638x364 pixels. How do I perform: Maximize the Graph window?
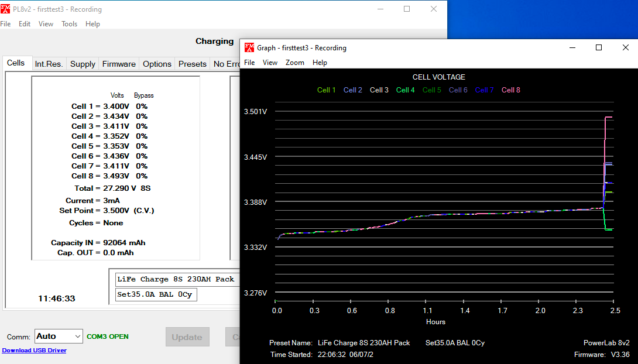[x=598, y=47]
